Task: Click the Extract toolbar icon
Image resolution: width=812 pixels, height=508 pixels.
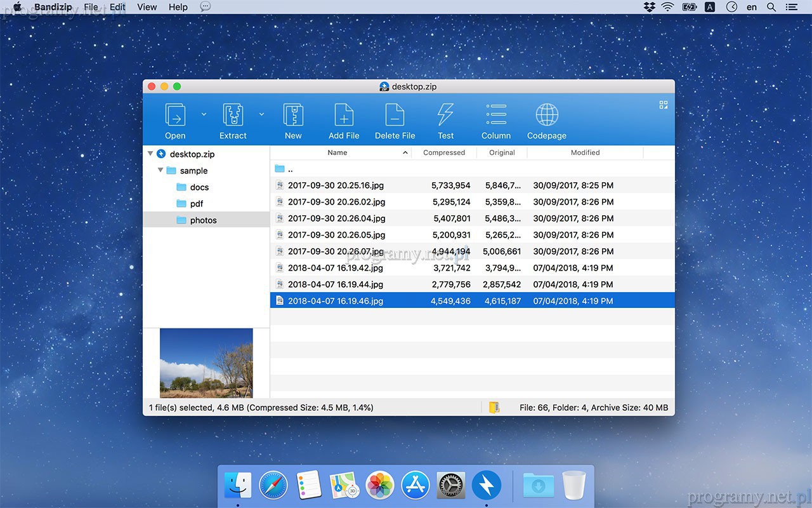Action: tap(233, 116)
